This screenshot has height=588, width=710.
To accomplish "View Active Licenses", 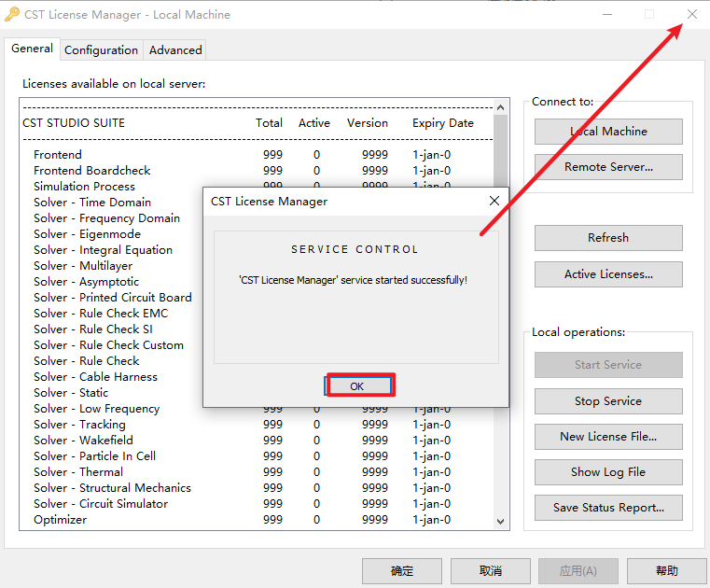I will tap(608, 274).
